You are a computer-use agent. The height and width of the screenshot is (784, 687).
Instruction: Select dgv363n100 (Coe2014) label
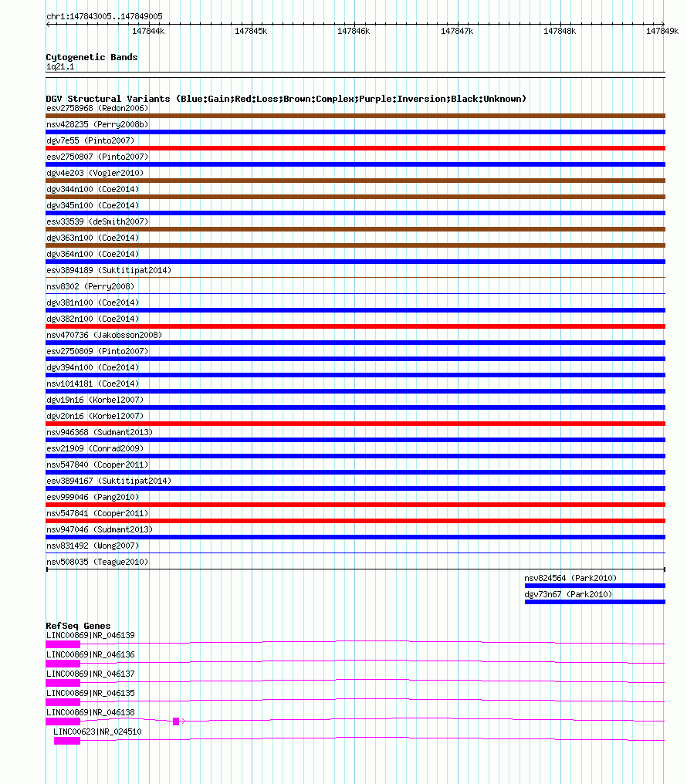(93, 238)
